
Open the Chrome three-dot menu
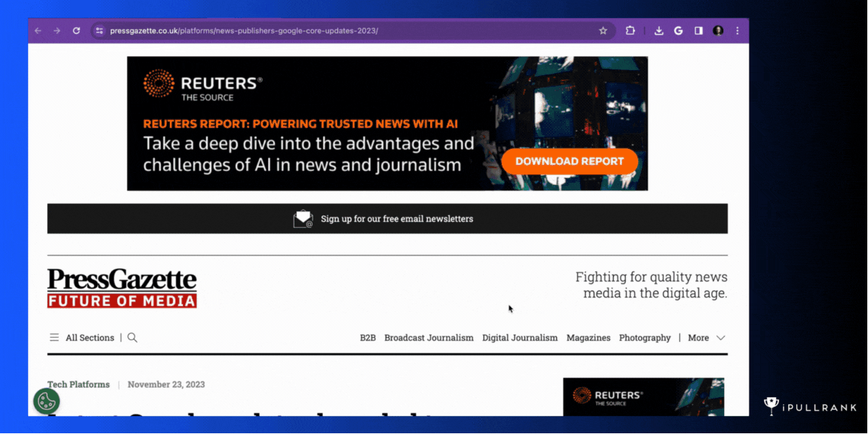click(x=737, y=31)
